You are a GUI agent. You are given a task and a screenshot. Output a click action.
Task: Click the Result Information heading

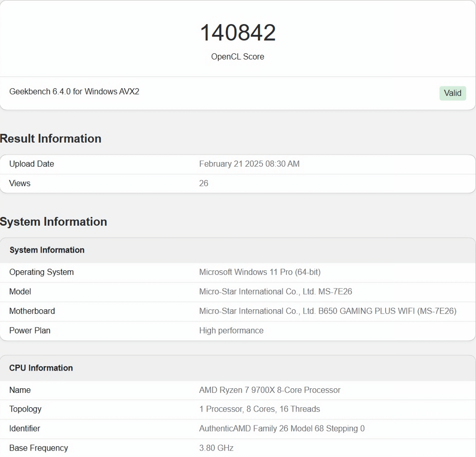[51, 138]
